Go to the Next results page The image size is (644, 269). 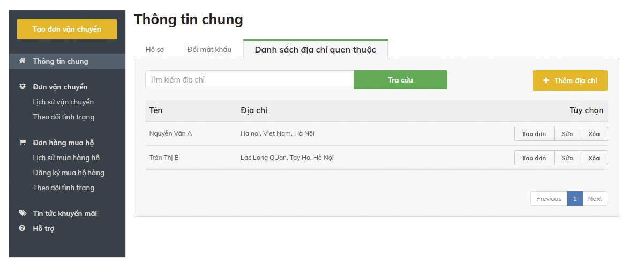click(x=595, y=199)
